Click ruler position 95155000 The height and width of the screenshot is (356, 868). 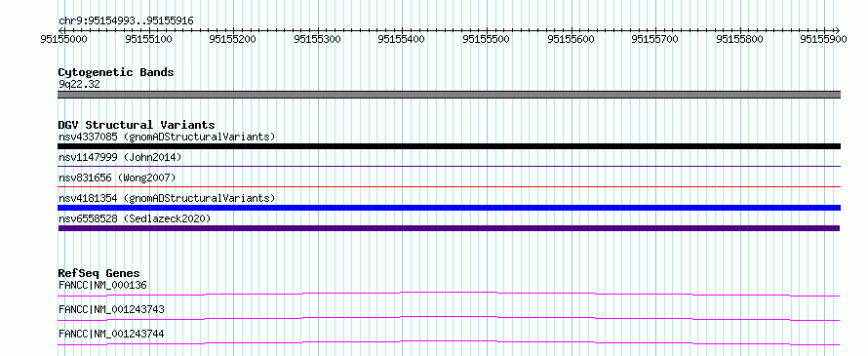tap(63, 39)
